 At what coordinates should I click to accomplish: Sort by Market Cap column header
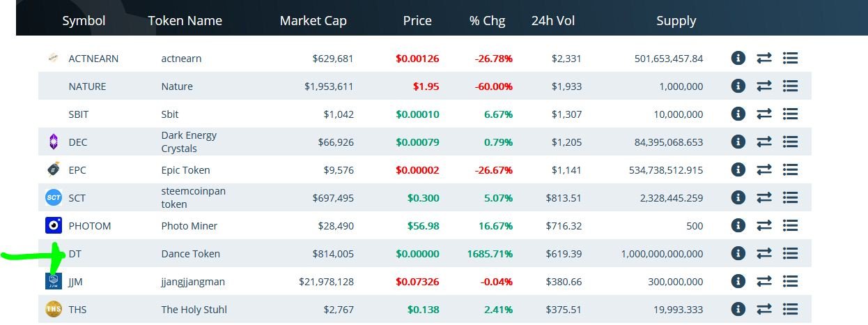click(313, 21)
